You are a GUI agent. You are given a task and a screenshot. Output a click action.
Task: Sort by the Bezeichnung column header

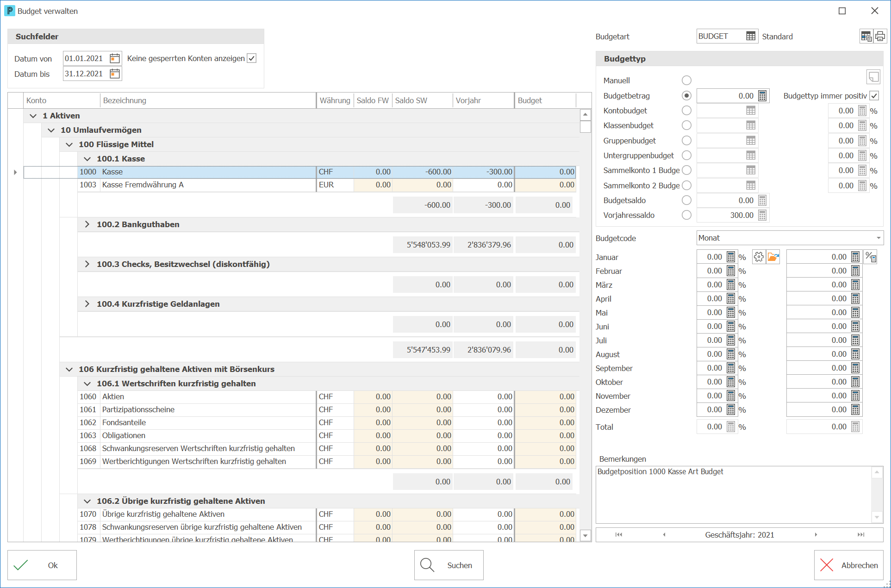(x=208, y=100)
